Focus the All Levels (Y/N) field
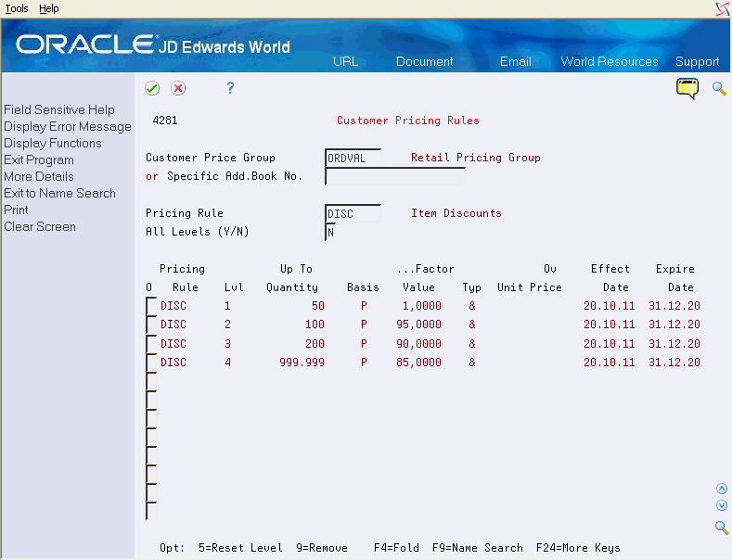This screenshot has width=732, height=560. [x=330, y=232]
